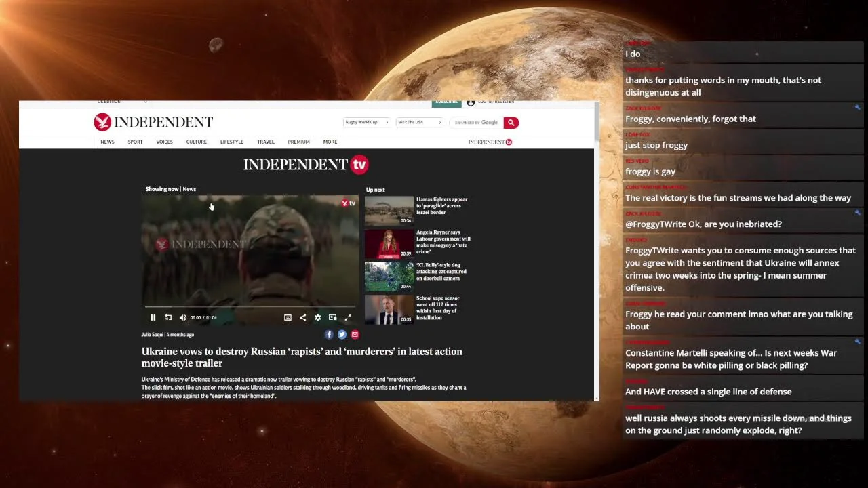The image size is (868, 488).
Task: Click the Rugby World Cup link
Action: (x=367, y=123)
